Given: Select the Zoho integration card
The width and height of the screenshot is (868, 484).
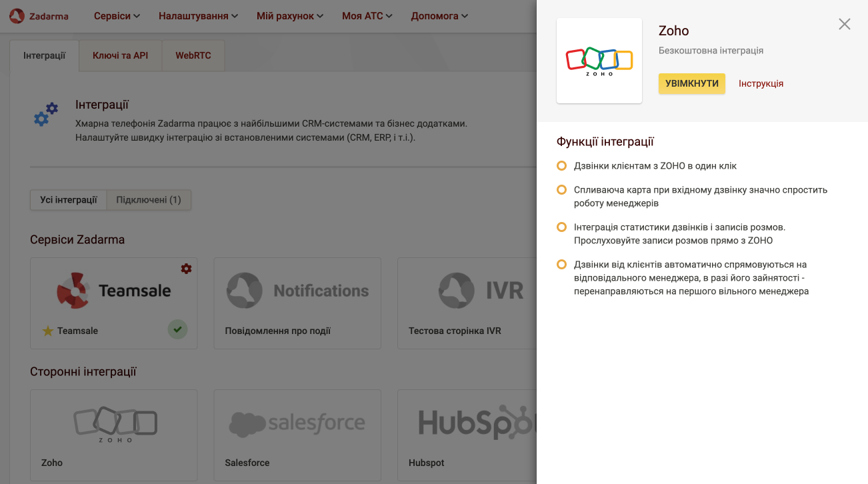Looking at the screenshot, I should click(114, 435).
